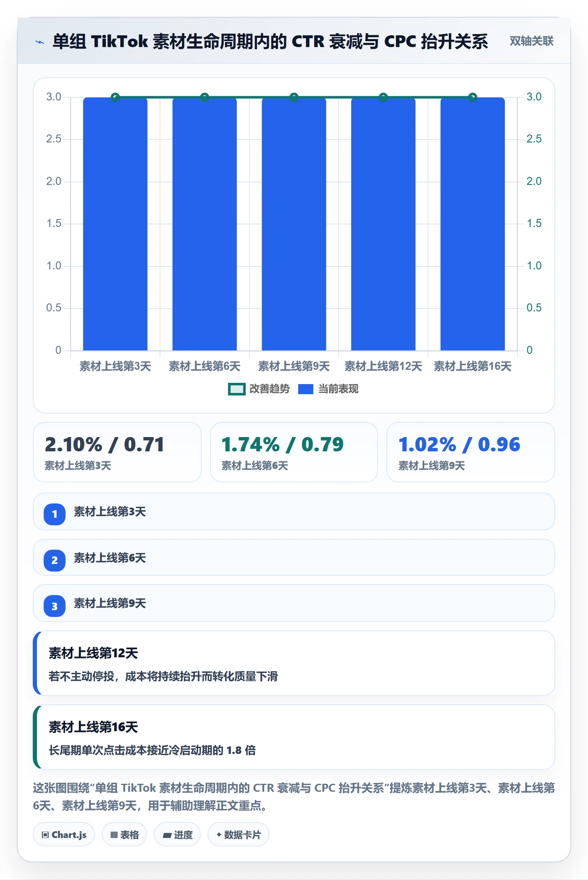Click the line point above 素材上线第3天 bar
This screenshot has width=588, height=880.
point(115,97)
